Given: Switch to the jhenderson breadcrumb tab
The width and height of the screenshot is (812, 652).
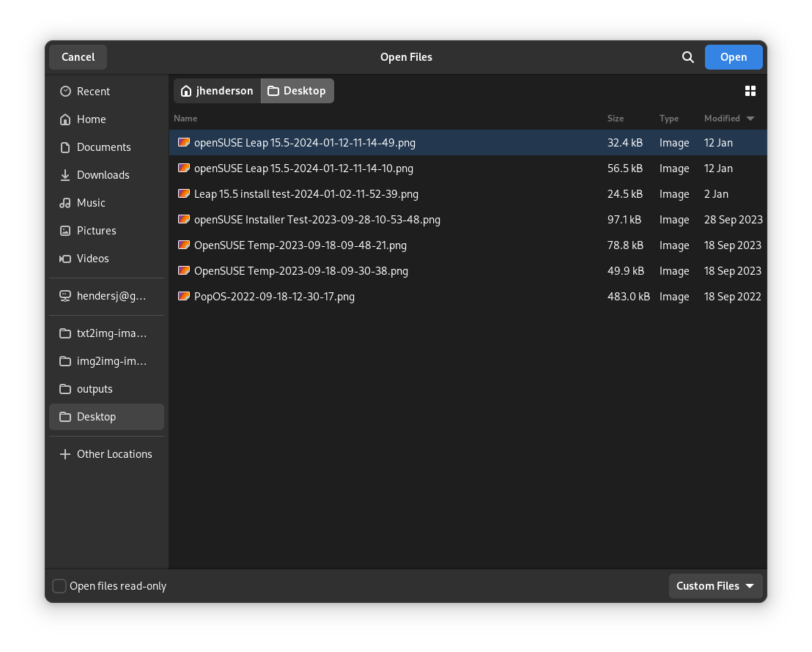Looking at the screenshot, I should click(216, 90).
